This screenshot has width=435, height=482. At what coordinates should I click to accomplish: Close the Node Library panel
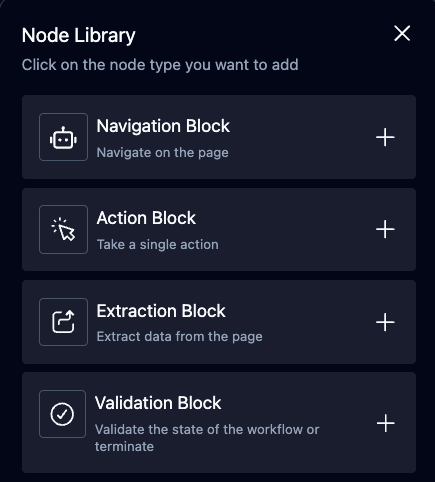click(x=402, y=34)
